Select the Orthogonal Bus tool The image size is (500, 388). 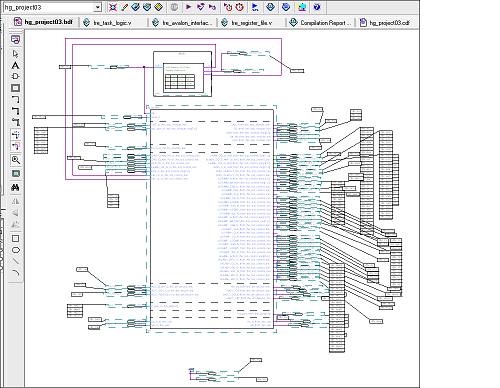click(x=15, y=111)
